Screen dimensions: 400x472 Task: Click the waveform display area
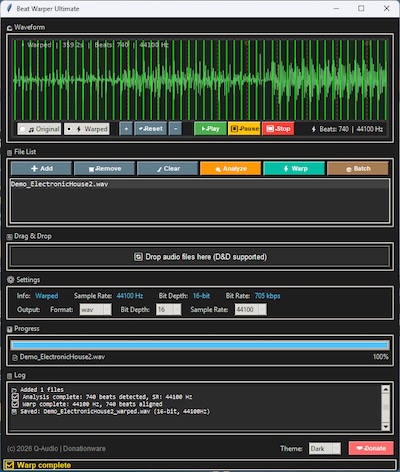click(x=200, y=80)
